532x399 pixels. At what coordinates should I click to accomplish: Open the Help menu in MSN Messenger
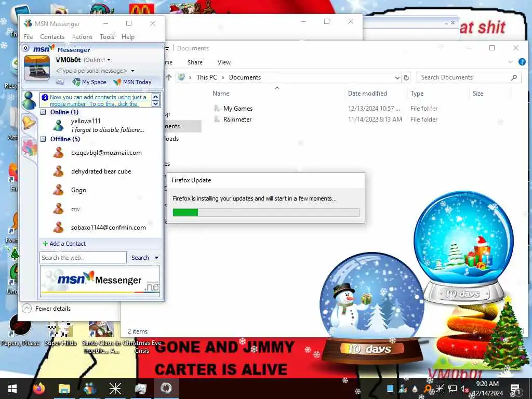128,37
